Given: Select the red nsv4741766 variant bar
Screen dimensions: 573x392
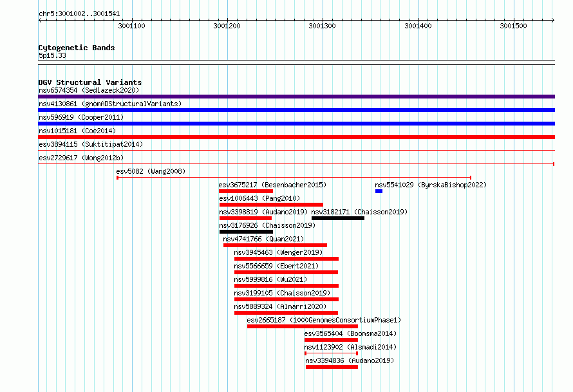Looking at the screenshot, I should 275,245.
